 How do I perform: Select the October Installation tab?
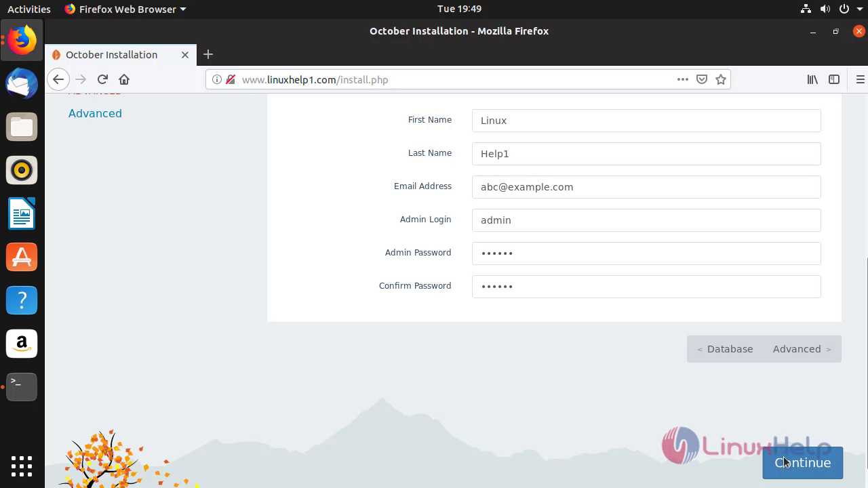point(121,55)
